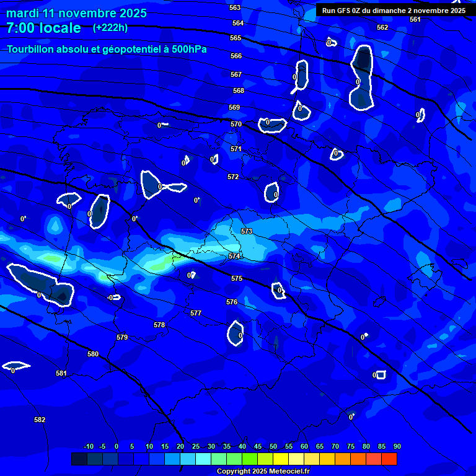476x476 pixels.
Task: Click the cyan swatch between 25 and 30
Action: 203,459
